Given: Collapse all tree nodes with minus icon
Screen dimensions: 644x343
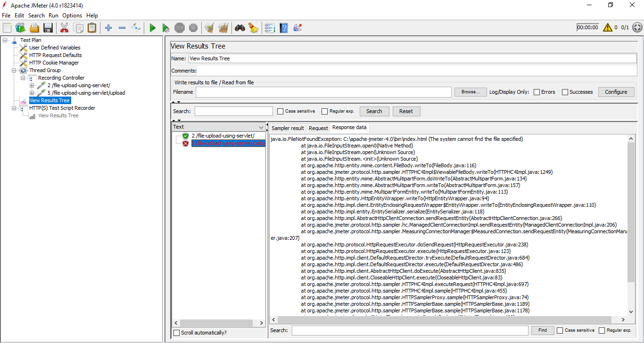Looking at the screenshot, I should pos(122,28).
